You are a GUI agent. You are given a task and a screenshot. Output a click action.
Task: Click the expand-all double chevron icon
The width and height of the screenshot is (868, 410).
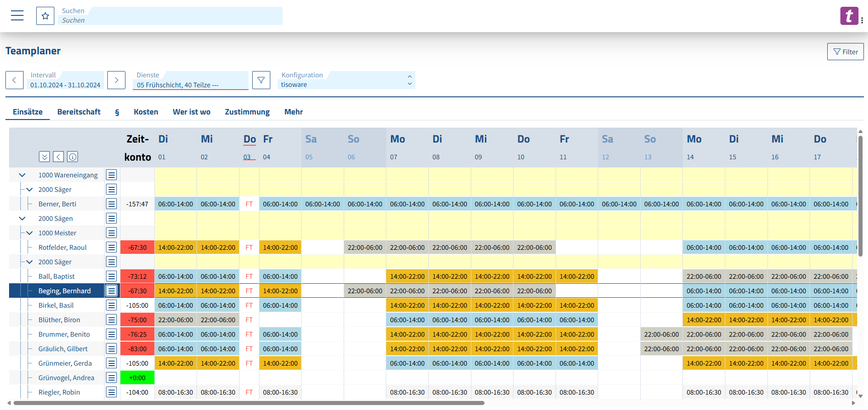[44, 157]
